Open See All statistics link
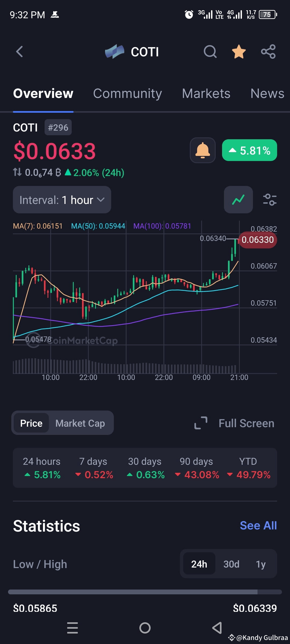Viewport: 290px width, 644px height. pyautogui.click(x=258, y=525)
